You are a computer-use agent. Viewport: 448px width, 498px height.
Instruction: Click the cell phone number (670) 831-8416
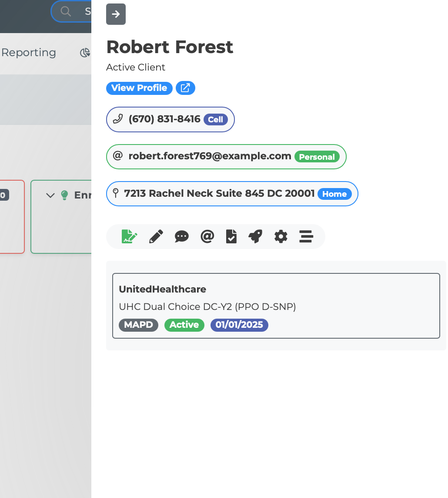pos(164,119)
